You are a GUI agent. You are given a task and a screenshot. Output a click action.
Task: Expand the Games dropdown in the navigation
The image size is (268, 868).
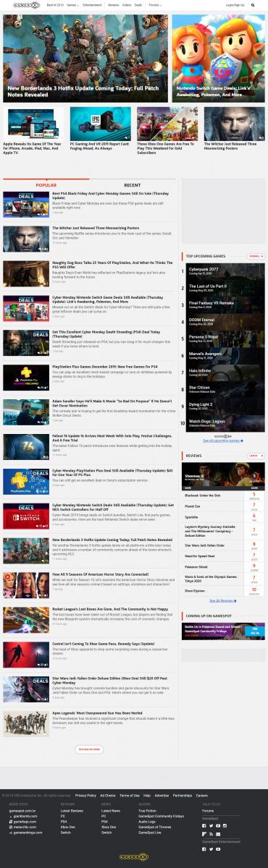72,4
